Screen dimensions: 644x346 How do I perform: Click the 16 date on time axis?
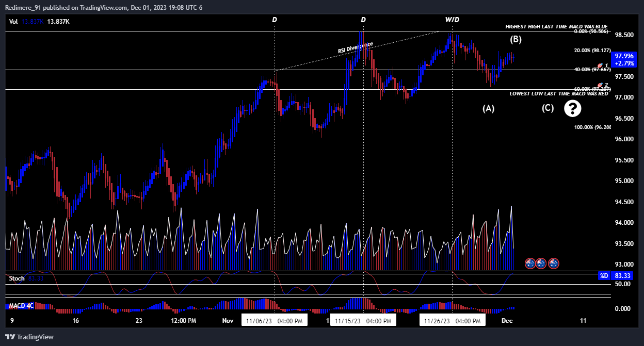[x=75, y=321]
